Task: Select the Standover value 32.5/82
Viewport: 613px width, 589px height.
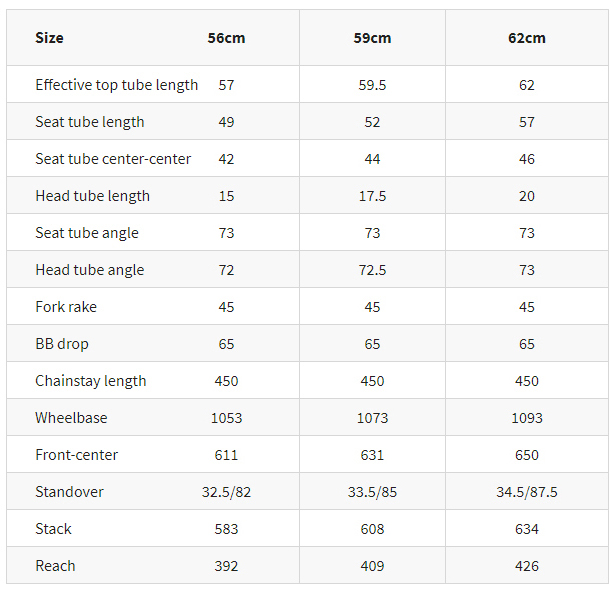Action: (226, 492)
